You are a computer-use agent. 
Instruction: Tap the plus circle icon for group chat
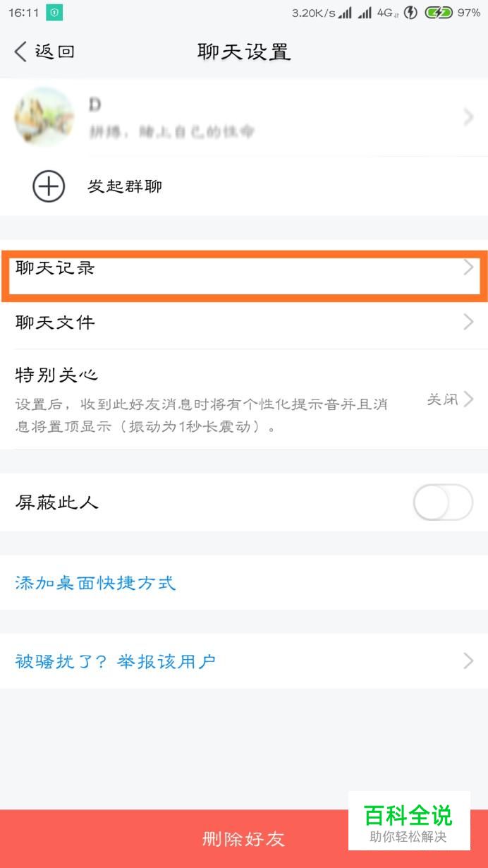49,187
